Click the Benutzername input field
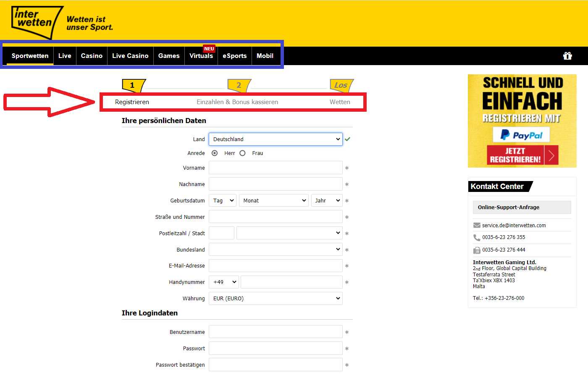 coord(276,332)
